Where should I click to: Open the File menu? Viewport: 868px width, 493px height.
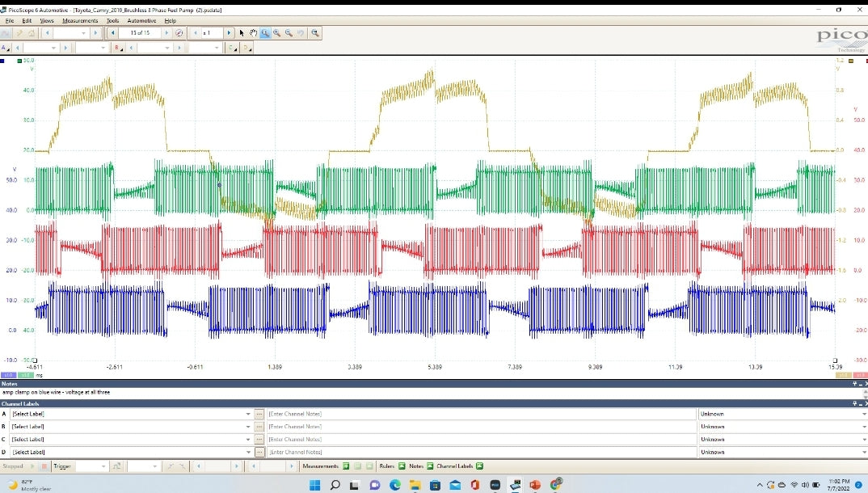coord(10,20)
